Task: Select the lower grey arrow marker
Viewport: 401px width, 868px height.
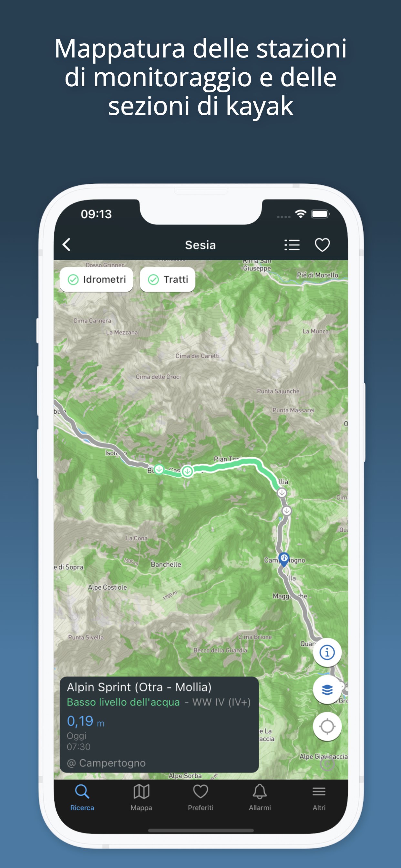Action: pos(286,511)
